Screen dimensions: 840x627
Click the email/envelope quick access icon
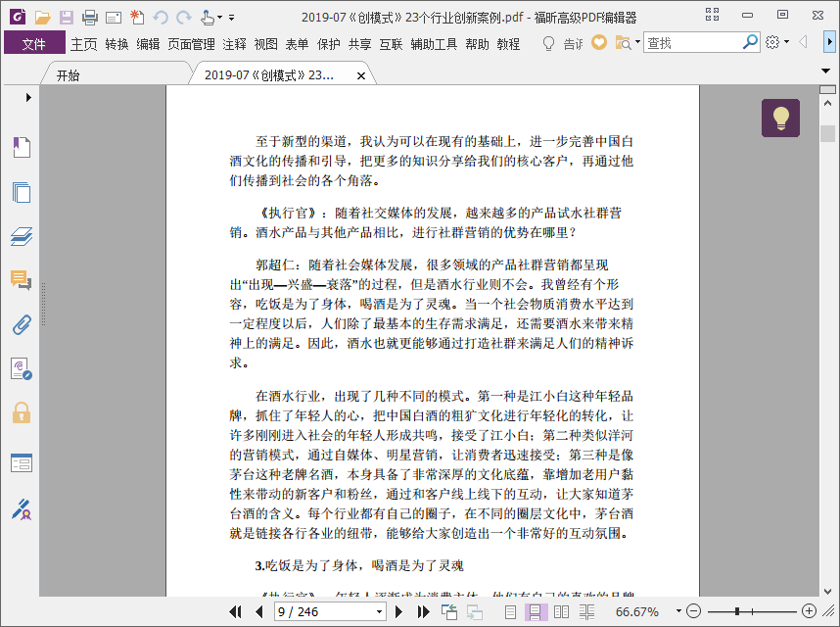[113, 18]
